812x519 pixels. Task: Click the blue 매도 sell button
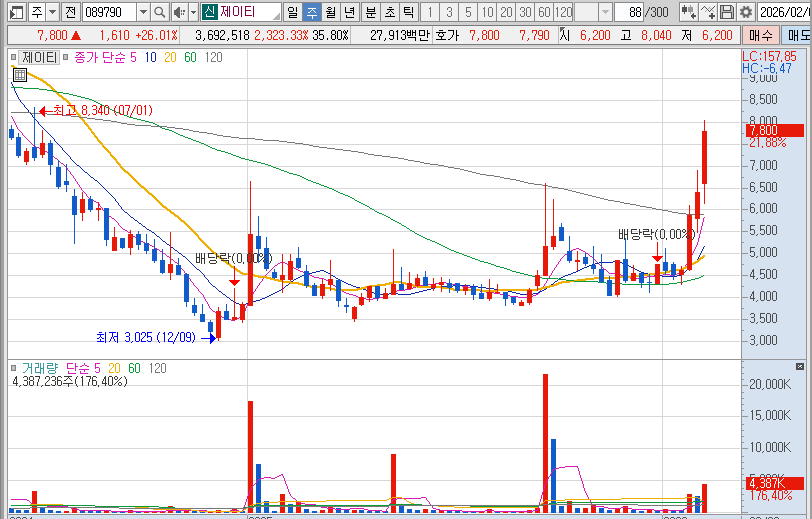pyautogui.click(x=796, y=35)
